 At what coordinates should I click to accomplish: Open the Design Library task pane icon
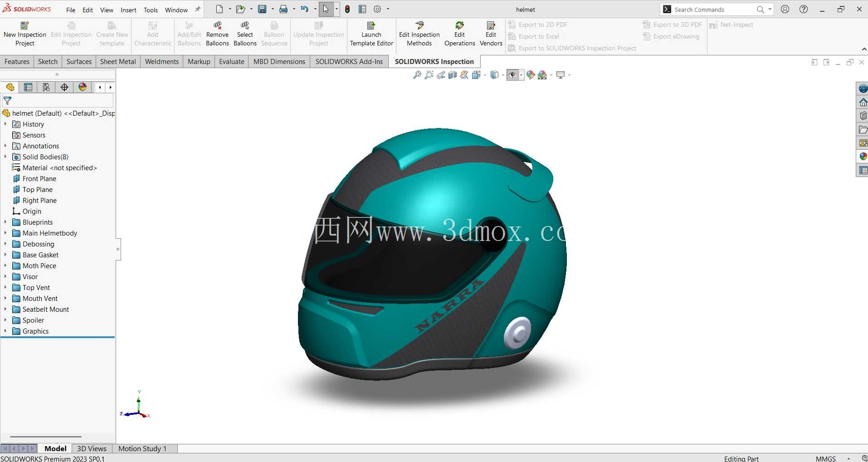(863, 116)
